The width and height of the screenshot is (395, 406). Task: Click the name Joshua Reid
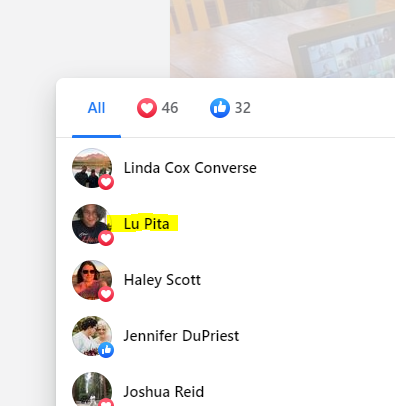[x=164, y=392]
